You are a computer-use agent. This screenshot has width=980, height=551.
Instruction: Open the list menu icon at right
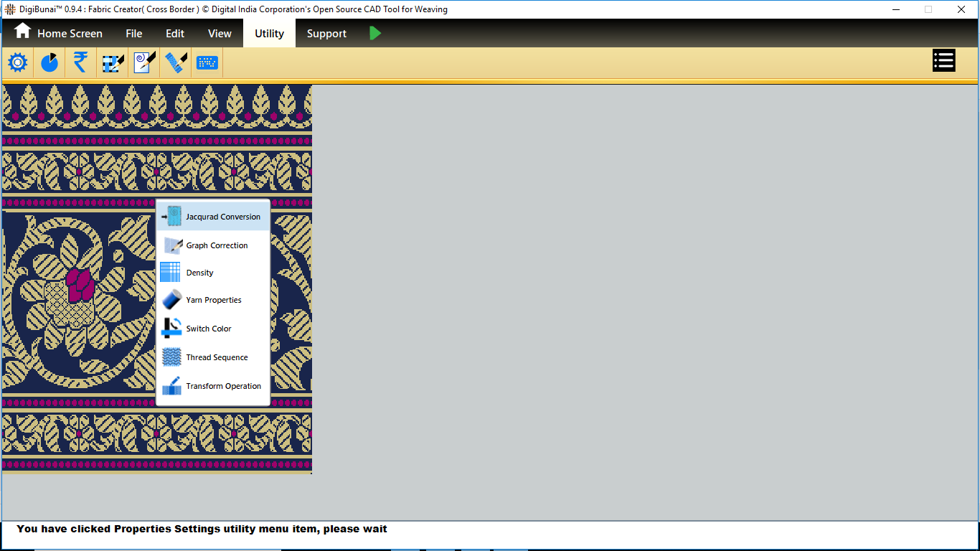(x=943, y=61)
